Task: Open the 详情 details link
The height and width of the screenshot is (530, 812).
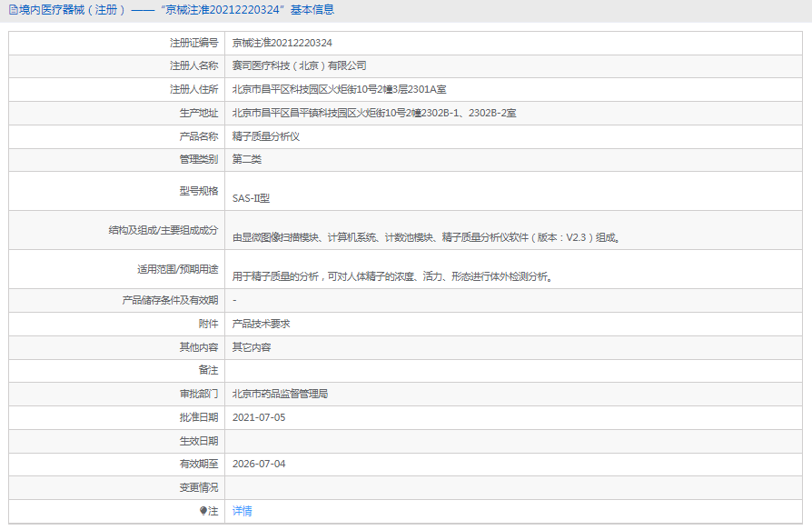Action: click(x=242, y=511)
